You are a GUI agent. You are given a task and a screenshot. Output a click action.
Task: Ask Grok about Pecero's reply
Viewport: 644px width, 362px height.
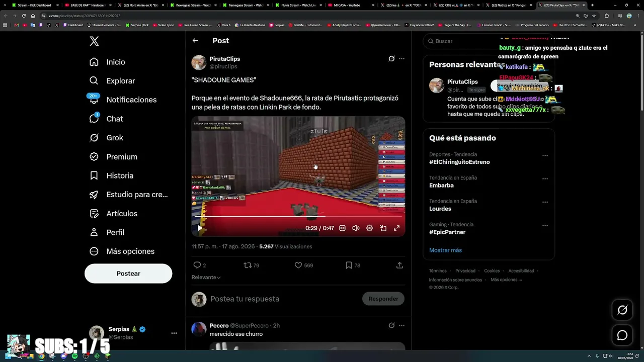[391, 325]
